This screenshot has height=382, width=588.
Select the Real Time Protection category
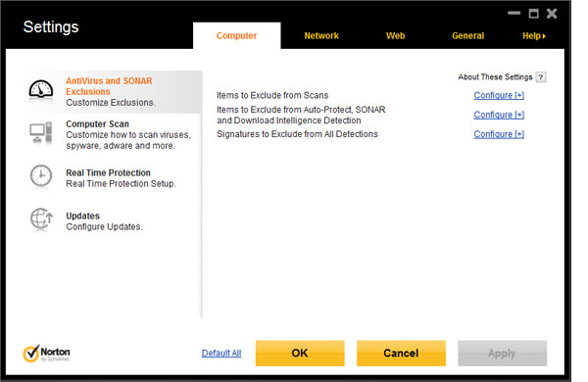coord(114,178)
